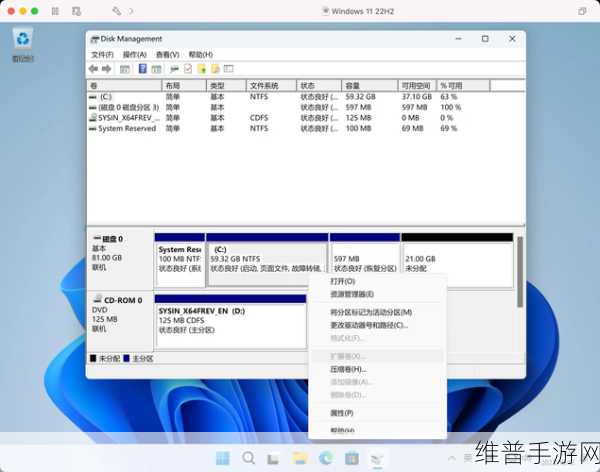This screenshot has width=600, height=472.
Task: Click the chevron beside the Parallels wrench
Action: point(131,11)
